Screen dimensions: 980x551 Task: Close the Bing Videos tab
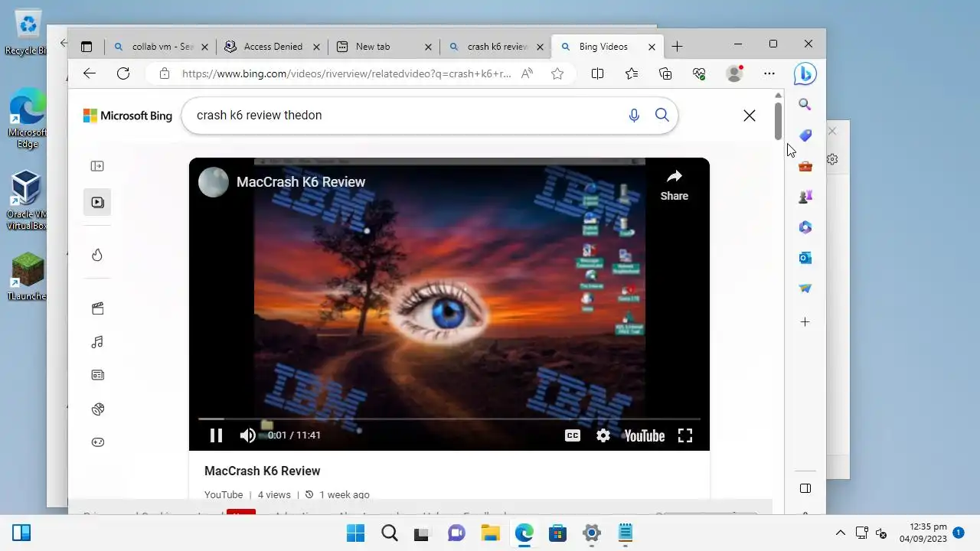[652, 47]
